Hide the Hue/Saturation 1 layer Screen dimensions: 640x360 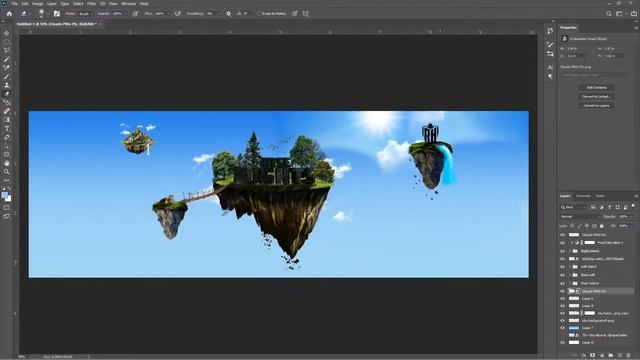562,243
